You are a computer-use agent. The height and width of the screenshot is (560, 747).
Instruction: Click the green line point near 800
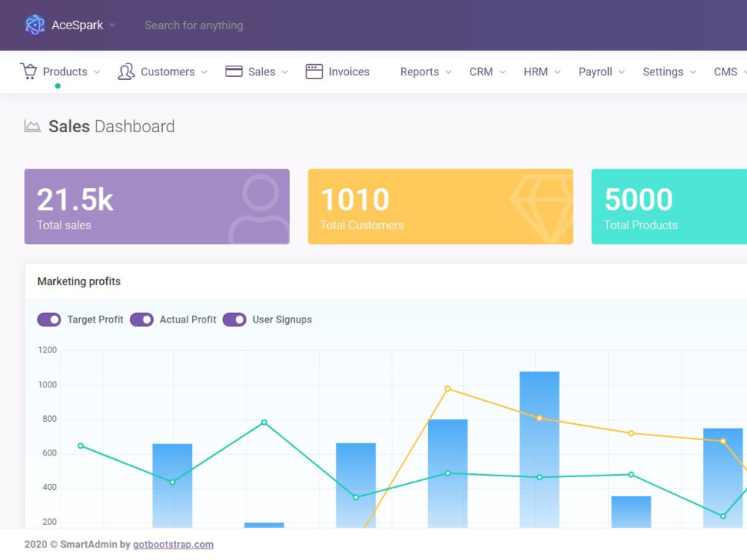[264, 423]
